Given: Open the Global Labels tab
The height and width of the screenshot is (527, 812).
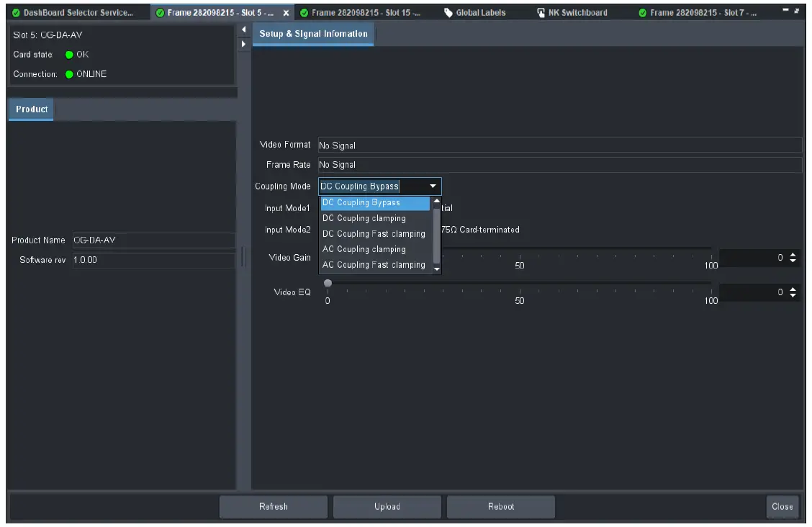Looking at the screenshot, I should pyautogui.click(x=475, y=12).
